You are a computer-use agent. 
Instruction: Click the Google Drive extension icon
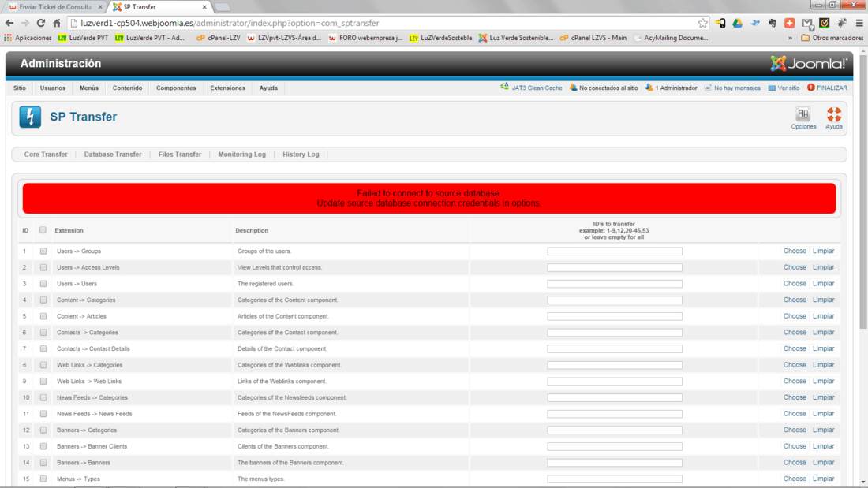pos(737,23)
